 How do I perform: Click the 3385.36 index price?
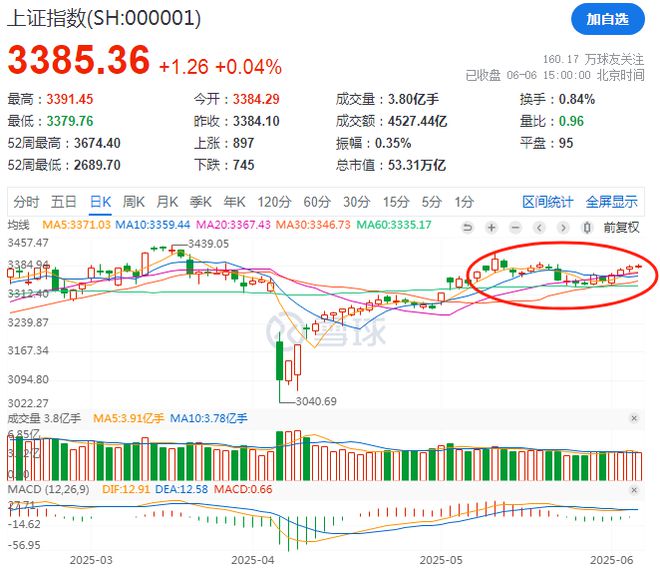[79, 59]
